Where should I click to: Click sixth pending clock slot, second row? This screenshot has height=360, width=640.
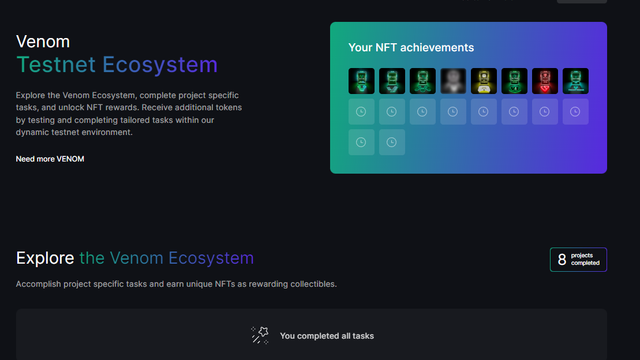tap(514, 111)
